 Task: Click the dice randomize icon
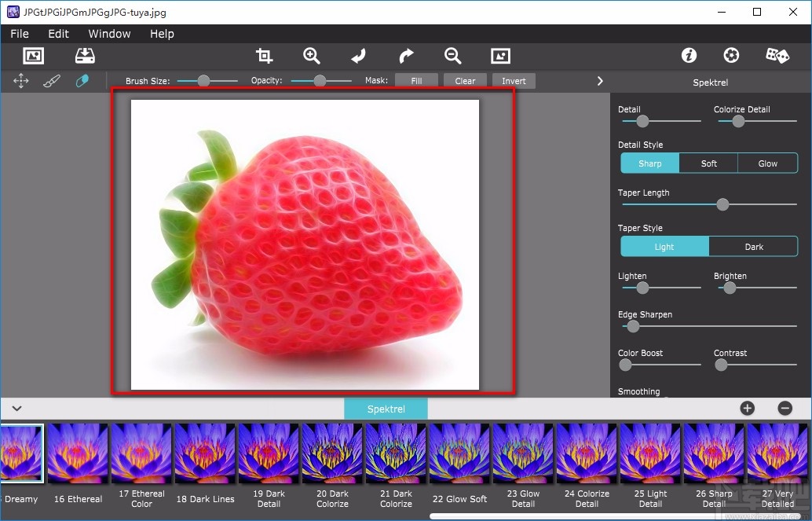(x=777, y=56)
